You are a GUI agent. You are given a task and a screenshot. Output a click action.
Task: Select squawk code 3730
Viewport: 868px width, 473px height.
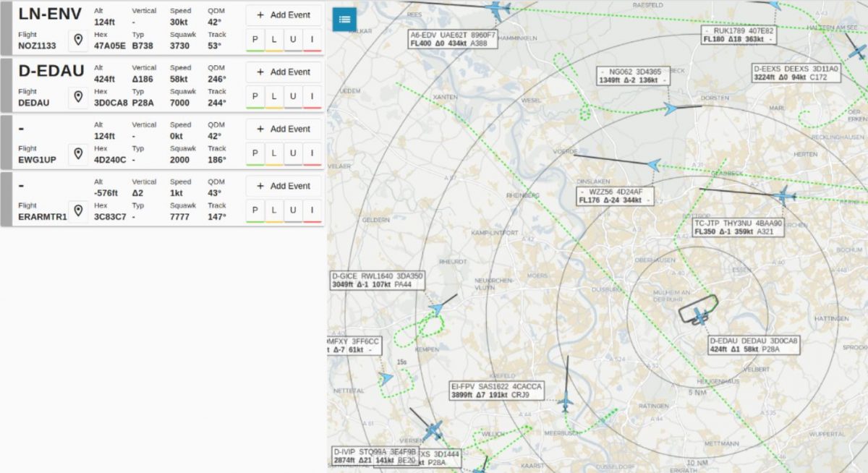click(179, 46)
